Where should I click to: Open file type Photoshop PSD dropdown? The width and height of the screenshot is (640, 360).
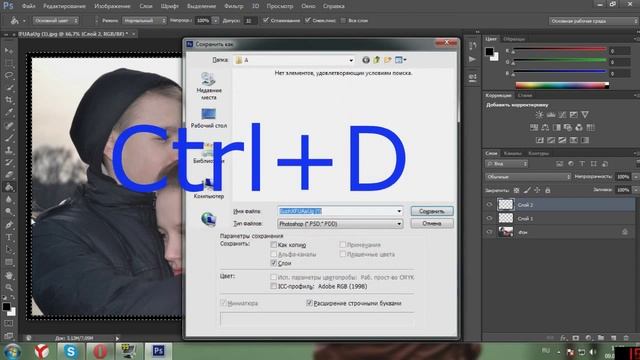tap(340, 224)
